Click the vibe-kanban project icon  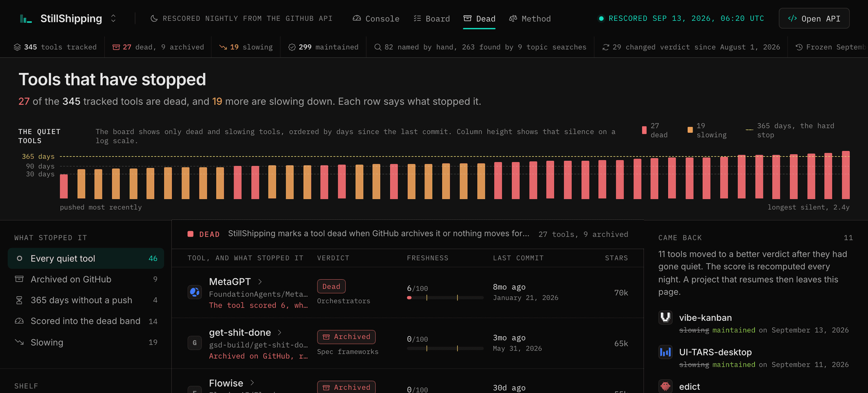(665, 318)
